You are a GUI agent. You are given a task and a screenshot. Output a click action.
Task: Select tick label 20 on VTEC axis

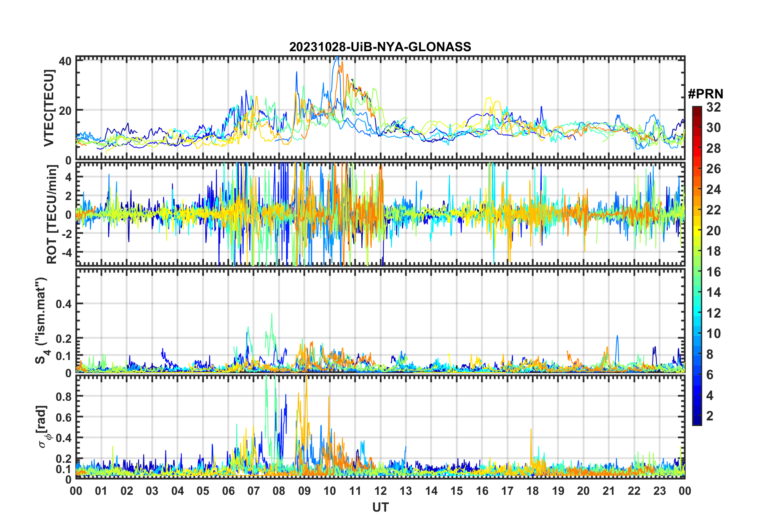click(x=65, y=110)
